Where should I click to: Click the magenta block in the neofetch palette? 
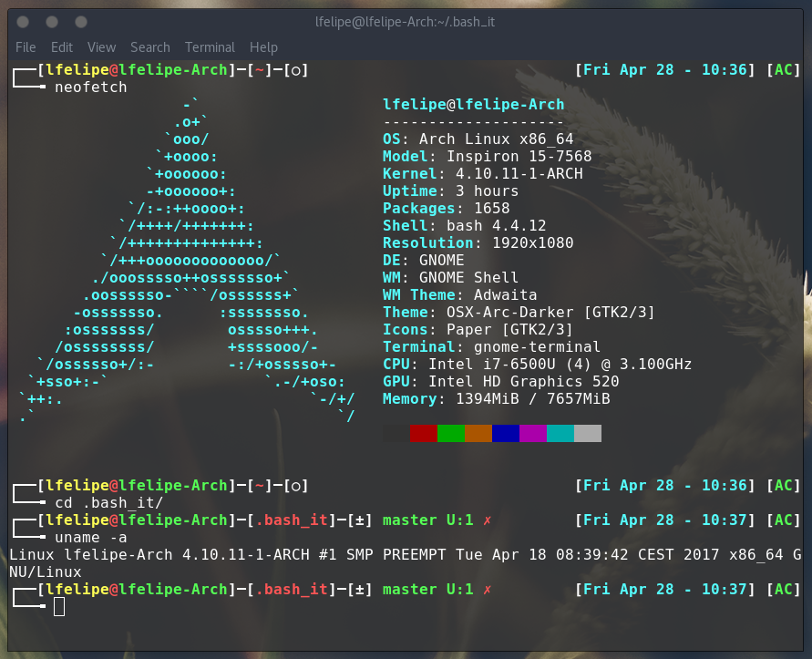coord(533,433)
